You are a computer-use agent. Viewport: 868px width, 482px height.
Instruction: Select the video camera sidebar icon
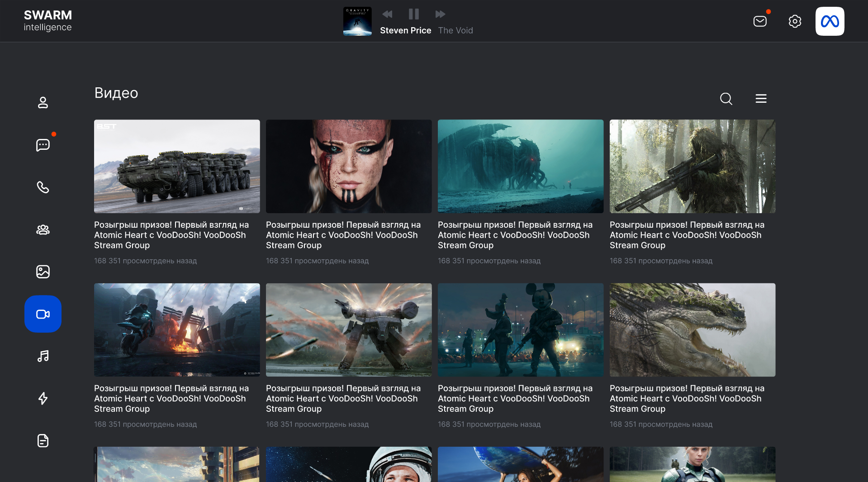(x=43, y=314)
